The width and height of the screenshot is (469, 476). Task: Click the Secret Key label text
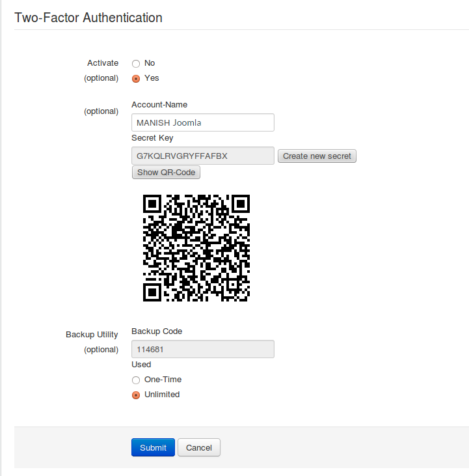click(152, 138)
